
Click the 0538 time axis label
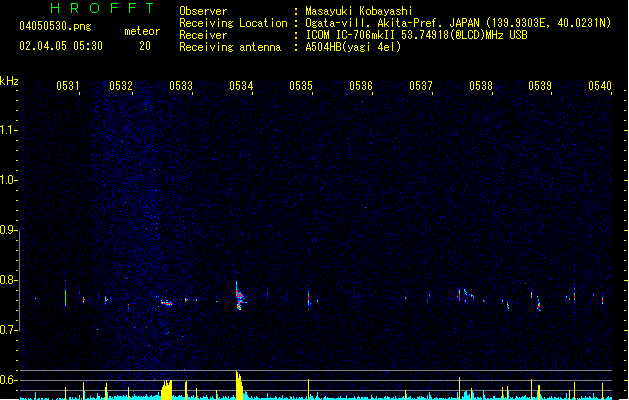coord(481,86)
